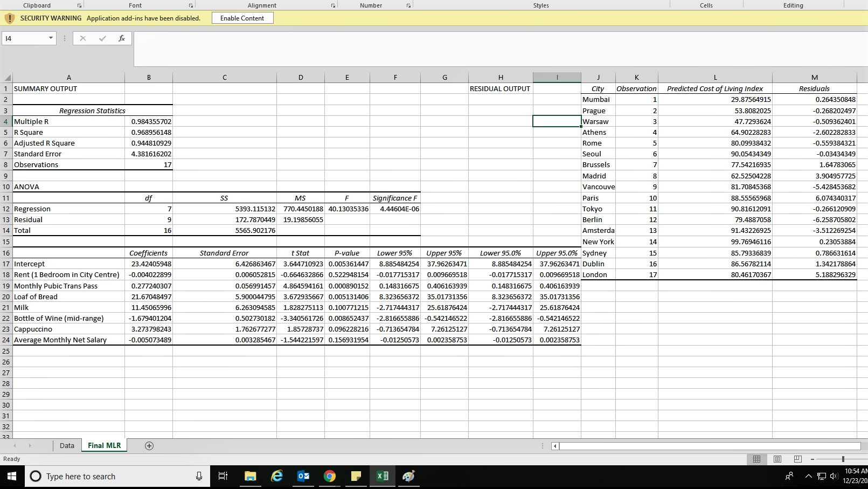Click inside the formula bar input area
This screenshot has height=489, width=868.
500,49
